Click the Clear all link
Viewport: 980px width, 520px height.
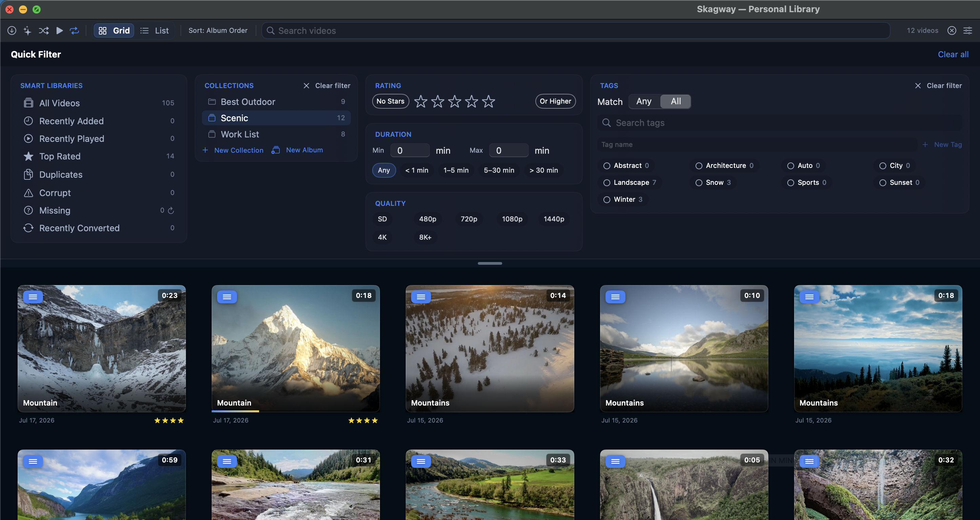point(953,55)
